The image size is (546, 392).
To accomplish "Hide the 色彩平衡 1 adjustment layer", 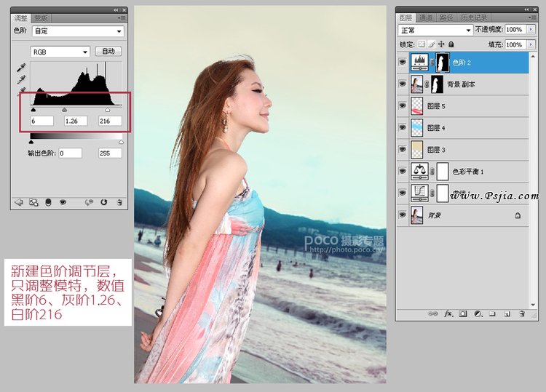I will [x=403, y=172].
